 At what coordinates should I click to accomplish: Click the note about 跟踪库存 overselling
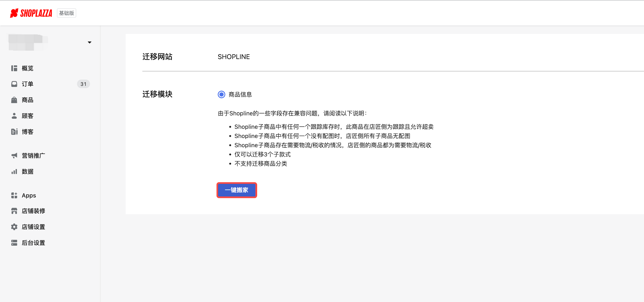[334, 127]
